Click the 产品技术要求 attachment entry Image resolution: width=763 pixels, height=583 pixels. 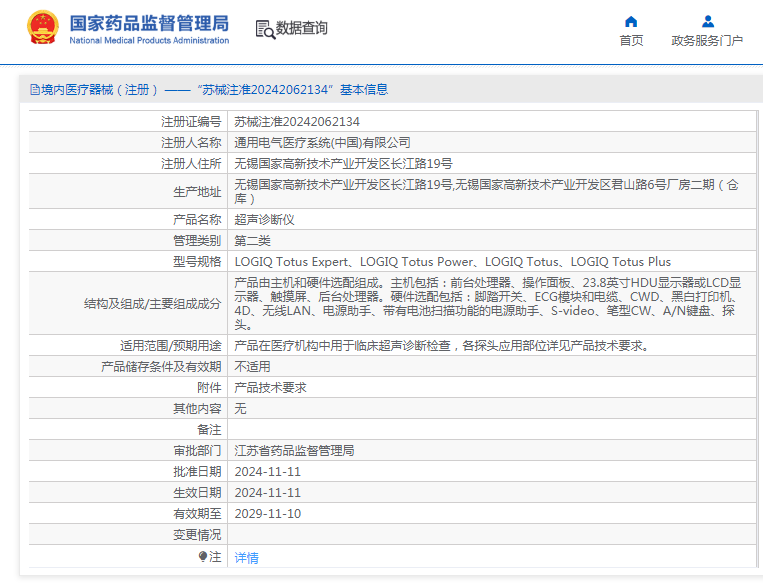coord(270,388)
